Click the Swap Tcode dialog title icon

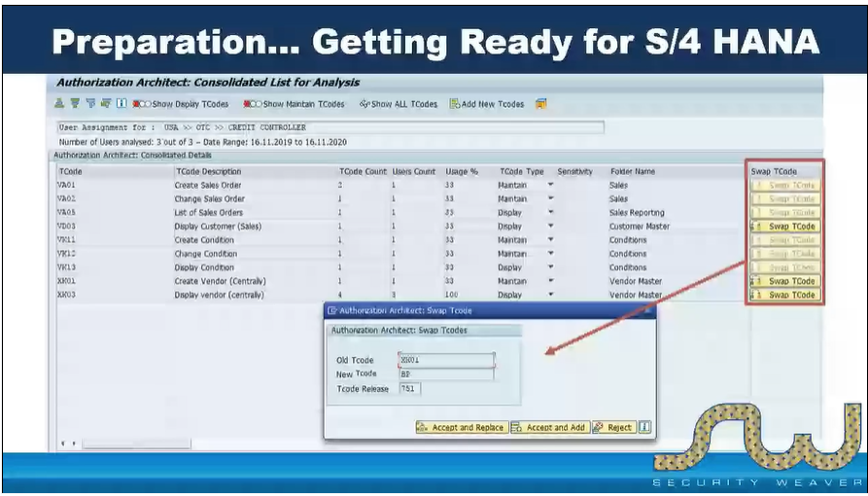tap(332, 310)
